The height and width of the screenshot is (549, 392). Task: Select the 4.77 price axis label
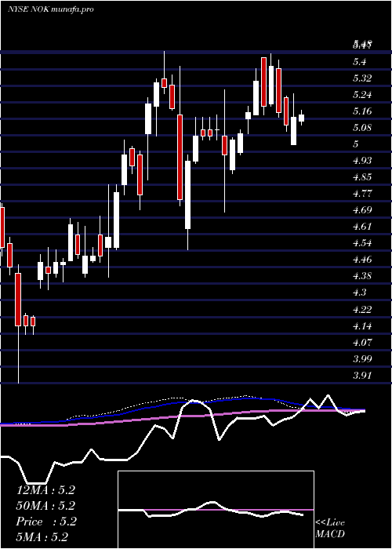[362, 194]
